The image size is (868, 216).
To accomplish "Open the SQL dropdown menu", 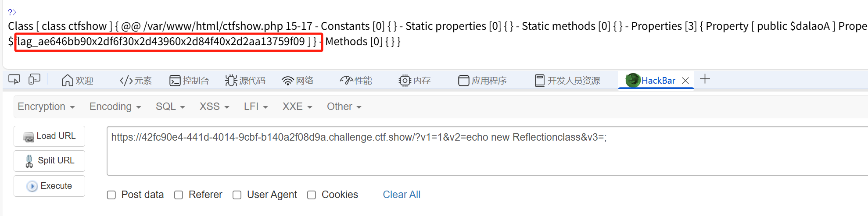I will click(x=170, y=107).
